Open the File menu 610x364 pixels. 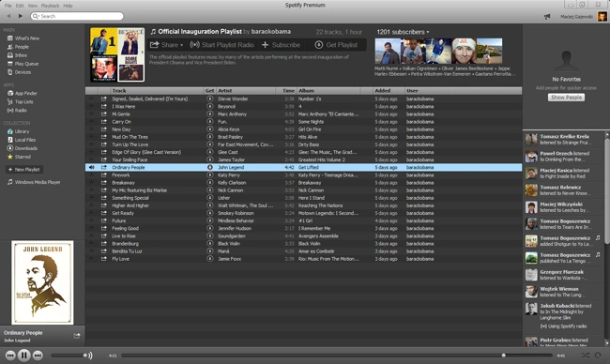[8, 6]
